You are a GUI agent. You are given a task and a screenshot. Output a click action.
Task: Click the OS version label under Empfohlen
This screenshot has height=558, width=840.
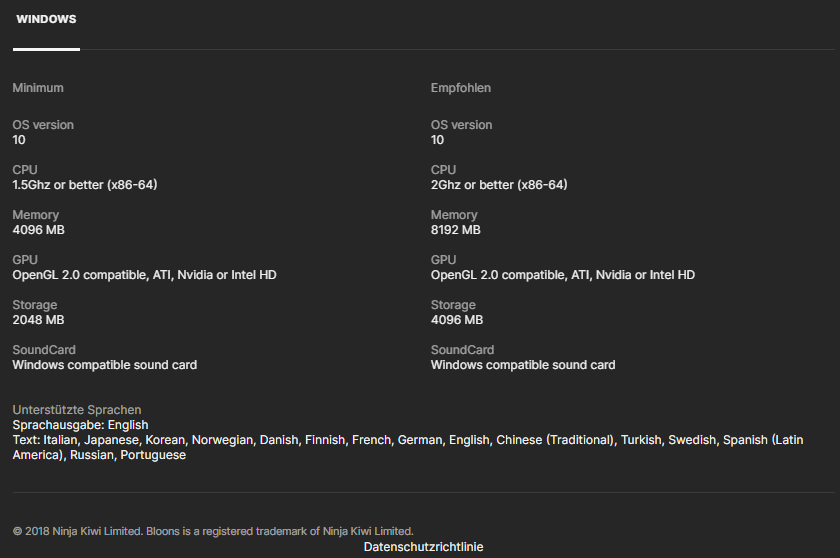click(461, 125)
